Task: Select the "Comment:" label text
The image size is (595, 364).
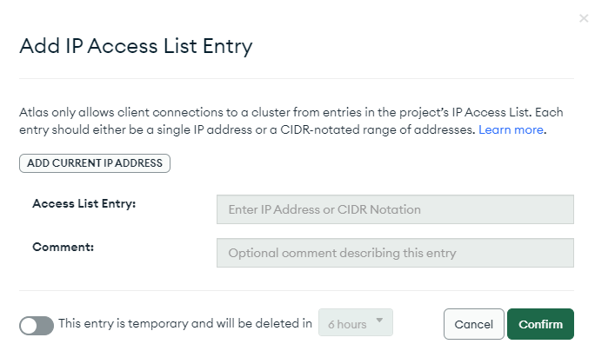Action: (x=63, y=247)
